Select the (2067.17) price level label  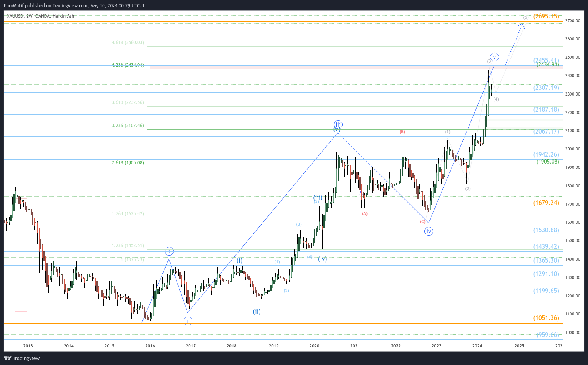[546, 131]
